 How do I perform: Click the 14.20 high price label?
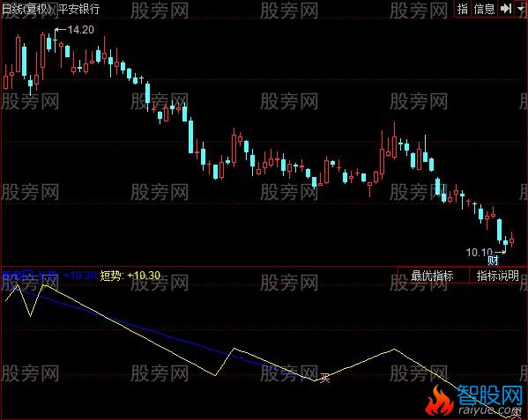coord(80,30)
